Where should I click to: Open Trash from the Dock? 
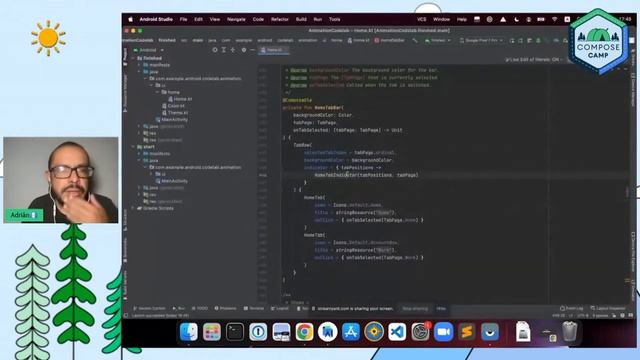click(x=570, y=331)
